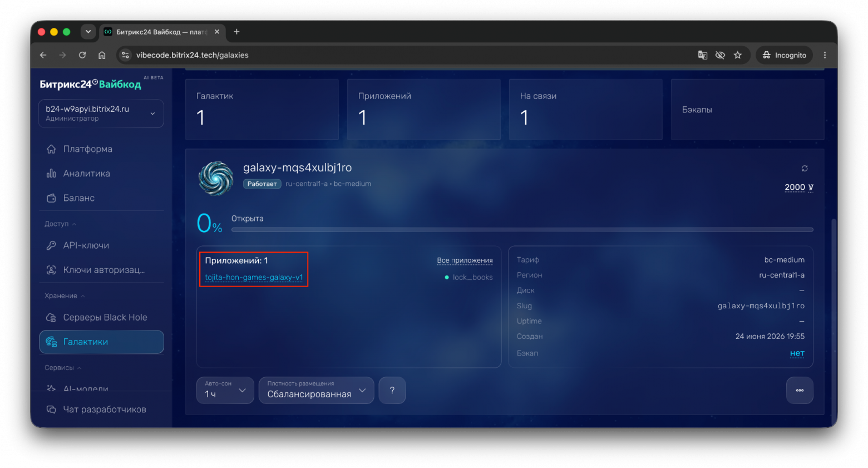Click the question mark help button
This screenshot has width=868, height=468.
pyautogui.click(x=392, y=391)
